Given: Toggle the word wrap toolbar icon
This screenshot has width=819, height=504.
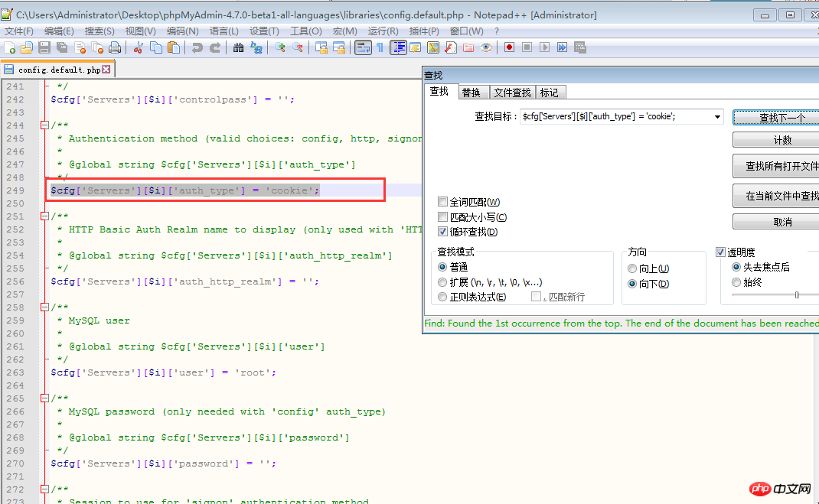Looking at the screenshot, I should point(363,48).
